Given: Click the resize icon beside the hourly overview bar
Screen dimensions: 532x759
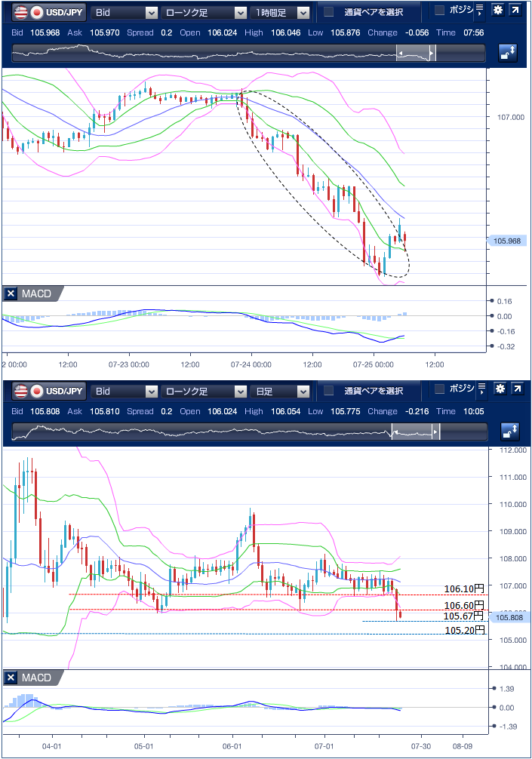Looking at the screenshot, I should (508, 53).
